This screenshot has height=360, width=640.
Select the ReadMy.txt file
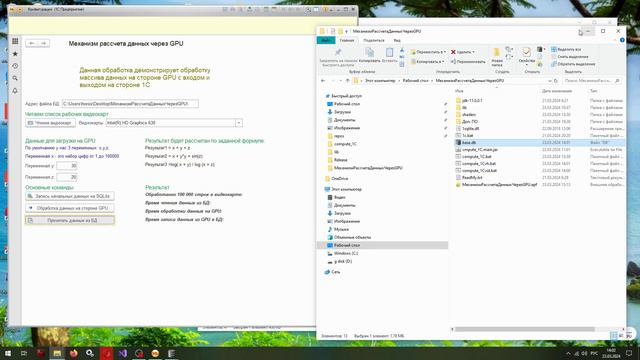(x=472, y=178)
